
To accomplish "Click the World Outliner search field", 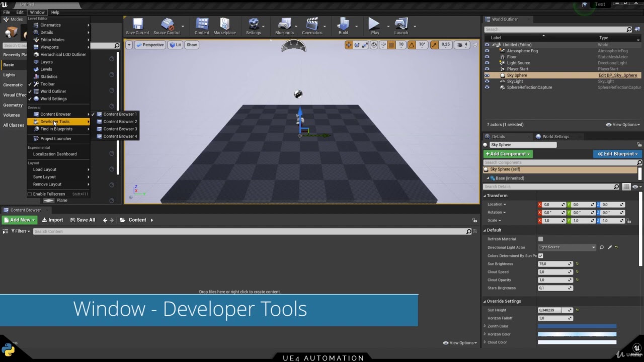I will [558, 30].
